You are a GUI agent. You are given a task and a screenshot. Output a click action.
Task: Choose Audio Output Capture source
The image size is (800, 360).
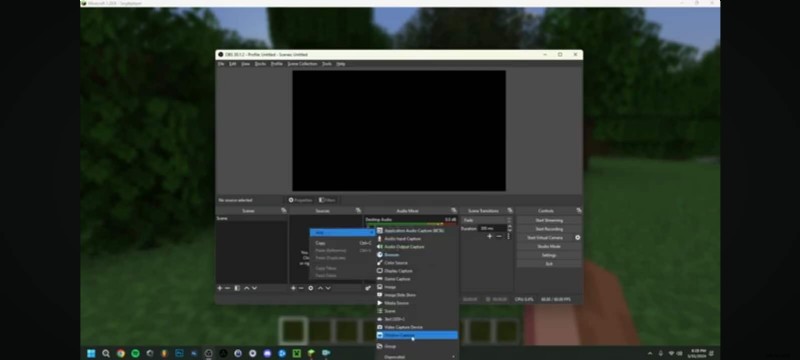coord(417,247)
